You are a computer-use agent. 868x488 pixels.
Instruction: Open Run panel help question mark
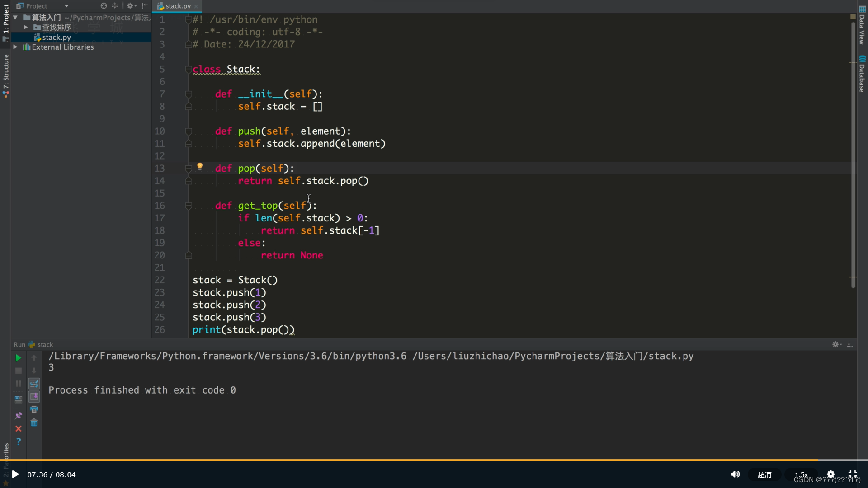tap(19, 441)
